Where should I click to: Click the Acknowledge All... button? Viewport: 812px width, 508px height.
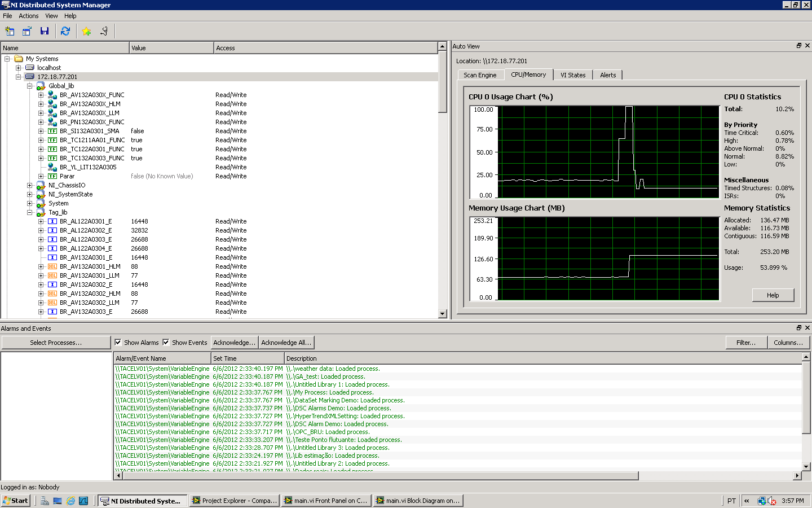[x=286, y=343]
